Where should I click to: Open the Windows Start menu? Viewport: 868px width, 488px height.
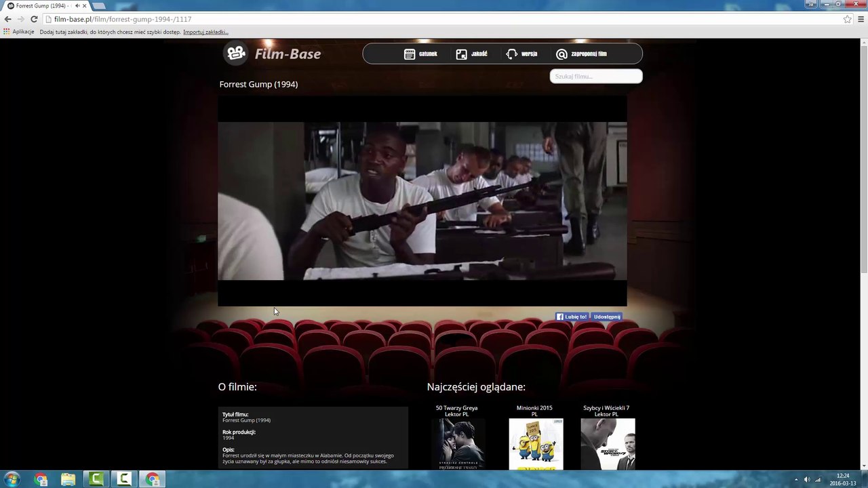12,479
